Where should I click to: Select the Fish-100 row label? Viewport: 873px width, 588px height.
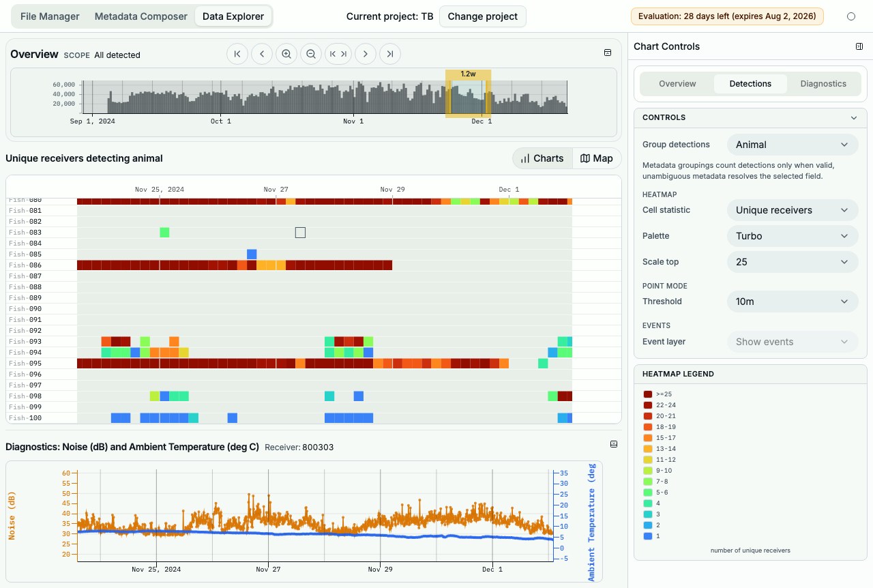click(x=25, y=418)
